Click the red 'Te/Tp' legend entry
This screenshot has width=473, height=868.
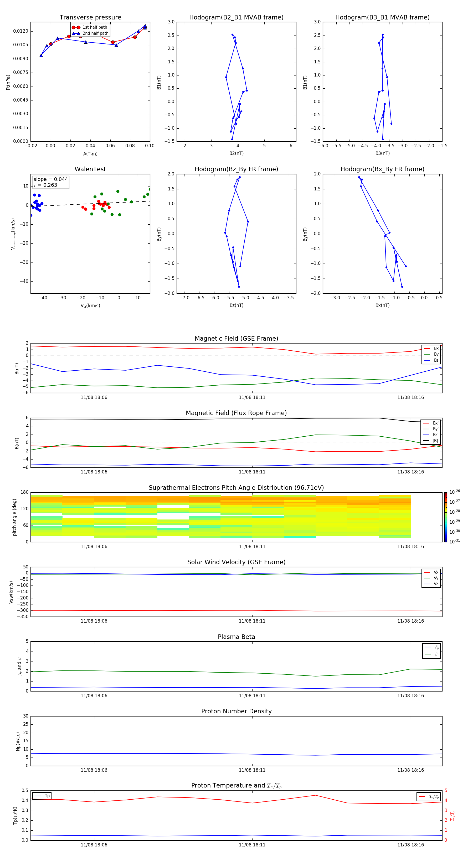429,796
